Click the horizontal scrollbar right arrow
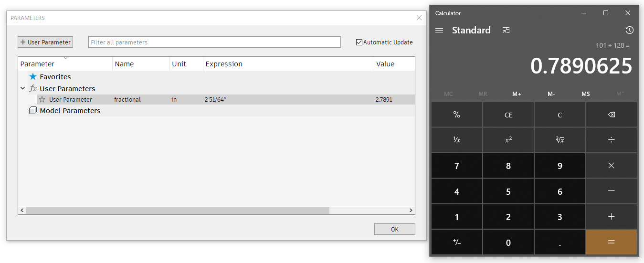The height and width of the screenshot is (263, 644). pos(411,210)
